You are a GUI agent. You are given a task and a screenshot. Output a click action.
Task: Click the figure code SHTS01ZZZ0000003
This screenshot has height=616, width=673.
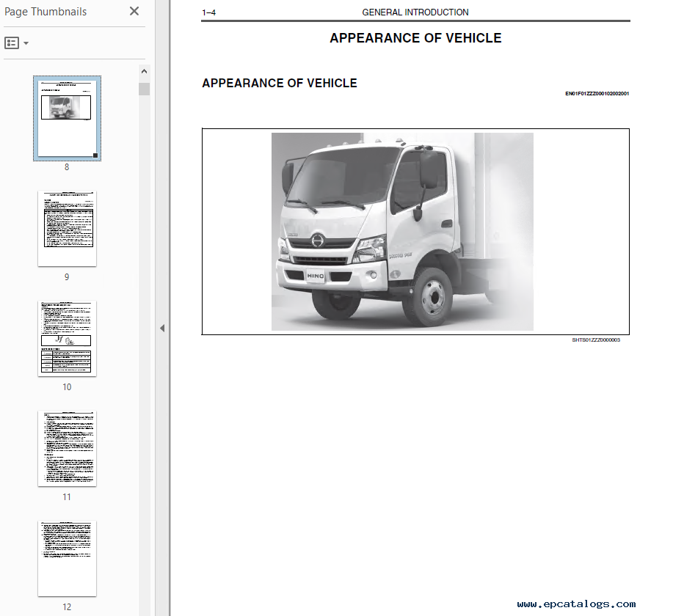coord(596,340)
